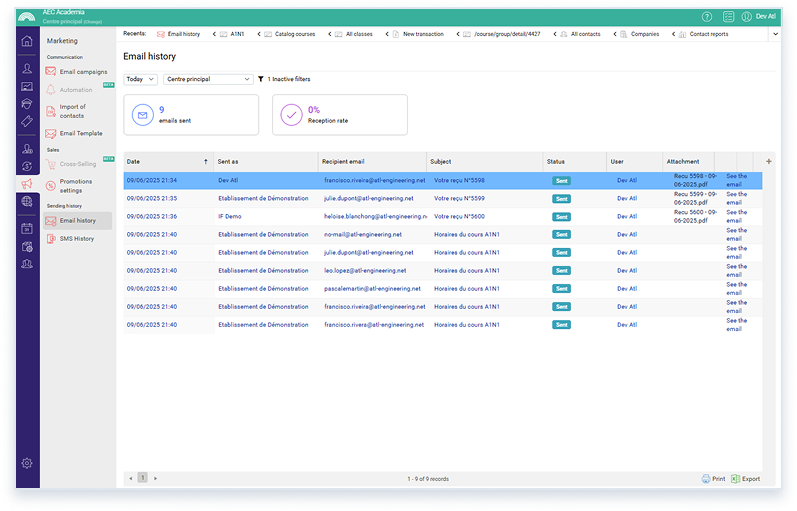797x511 pixels.
Task: Expand the Today date range dropdown
Action: pyautogui.click(x=140, y=79)
